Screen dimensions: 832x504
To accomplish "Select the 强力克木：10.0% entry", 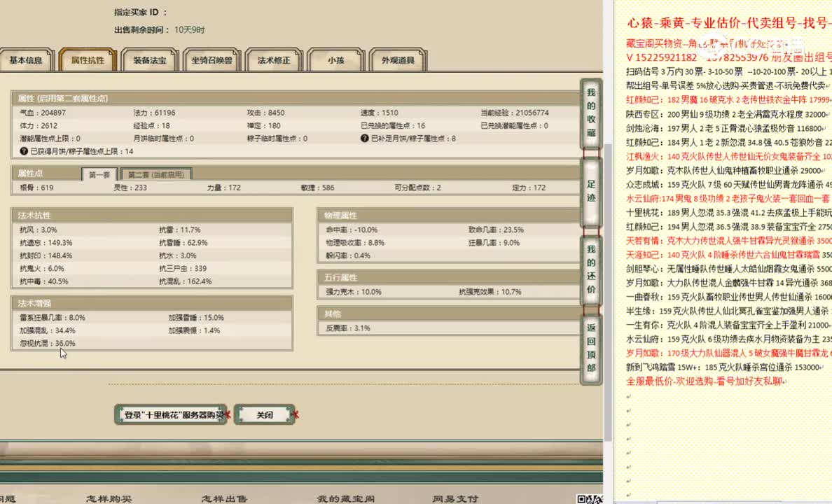I will point(354,293).
